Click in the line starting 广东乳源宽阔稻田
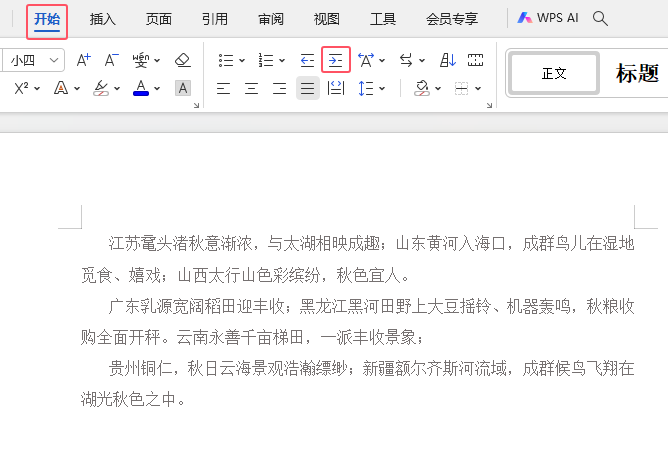Image resolution: width=668 pixels, height=464 pixels. (371, 306)
